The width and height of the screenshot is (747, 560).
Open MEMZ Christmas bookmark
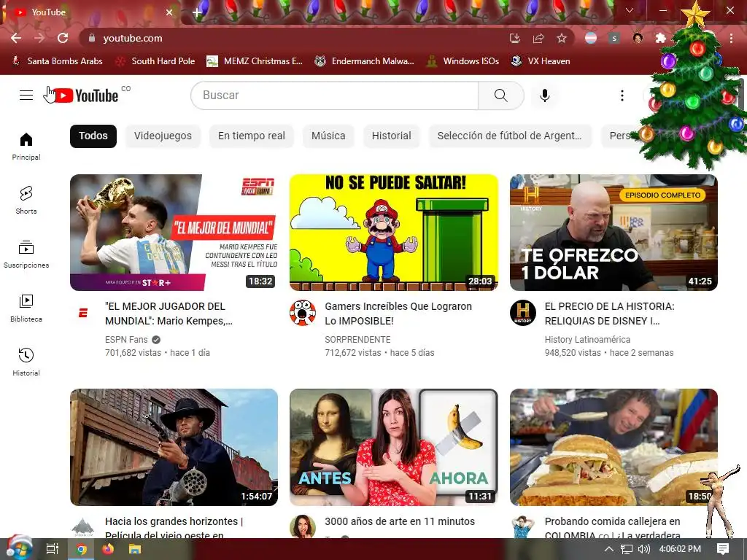click(x=255, y=61)
